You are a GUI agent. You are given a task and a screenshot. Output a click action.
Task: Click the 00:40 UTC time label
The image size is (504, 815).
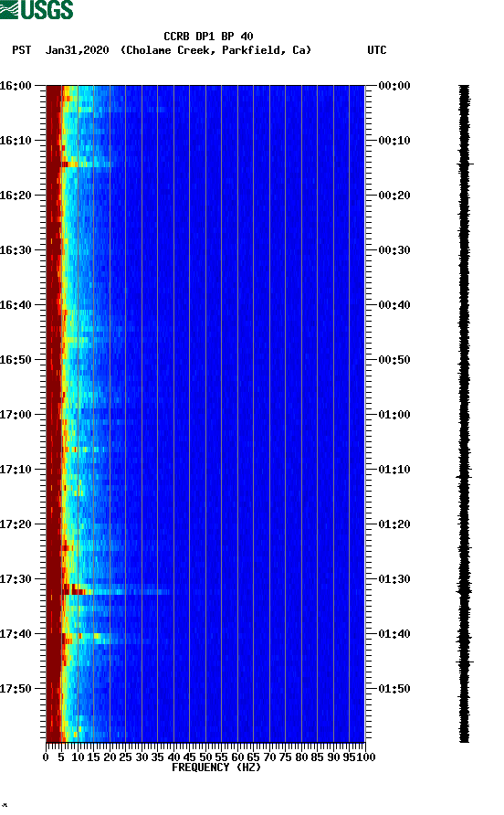click(394, 305)
